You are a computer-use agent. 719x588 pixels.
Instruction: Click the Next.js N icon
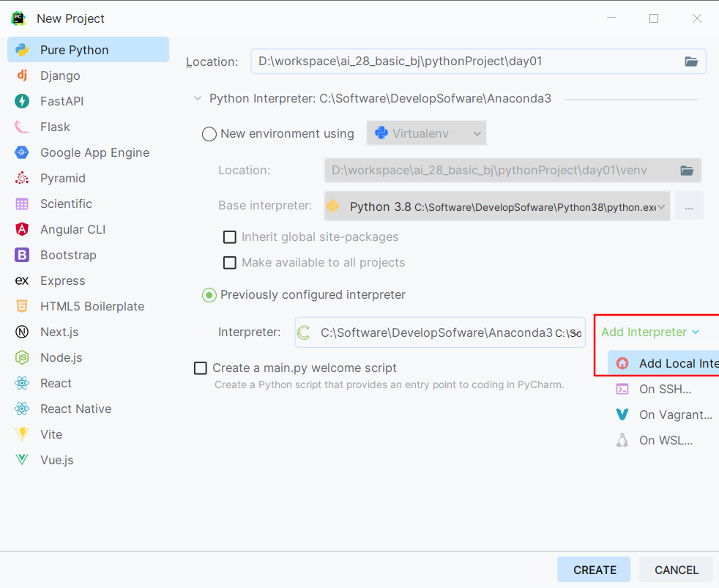coord(22,332)
